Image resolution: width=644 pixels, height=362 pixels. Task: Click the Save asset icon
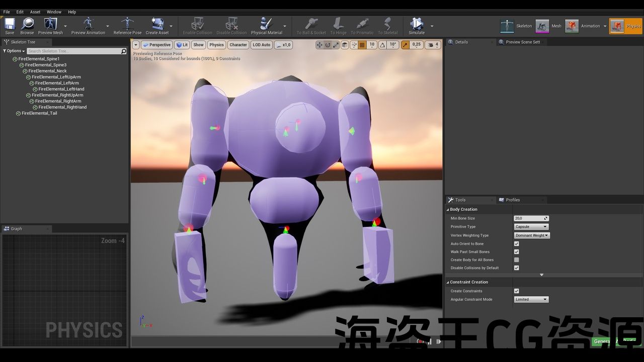pyautogui.click(x=10, y=24)
